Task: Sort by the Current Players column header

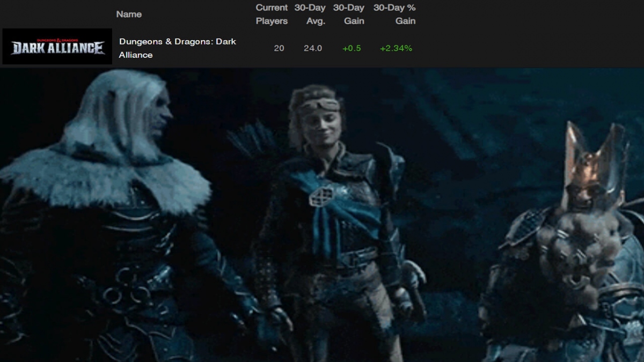Action: (x=272, y=14)
